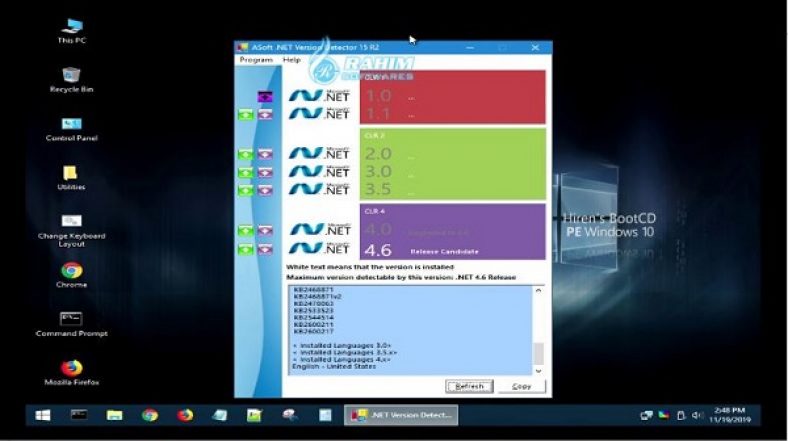Click the green download icon for .NET 4.0

tap(246, 231)
